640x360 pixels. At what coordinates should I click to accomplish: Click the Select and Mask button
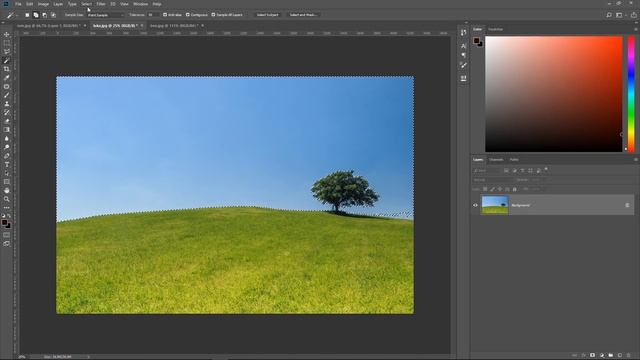[x=304, y=15]
